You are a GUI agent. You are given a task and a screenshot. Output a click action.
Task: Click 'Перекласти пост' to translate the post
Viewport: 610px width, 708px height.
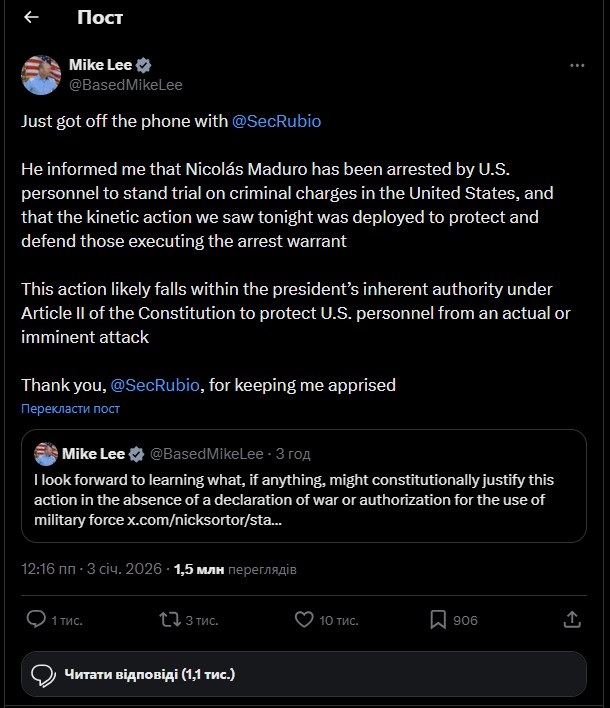coord(70,409)
